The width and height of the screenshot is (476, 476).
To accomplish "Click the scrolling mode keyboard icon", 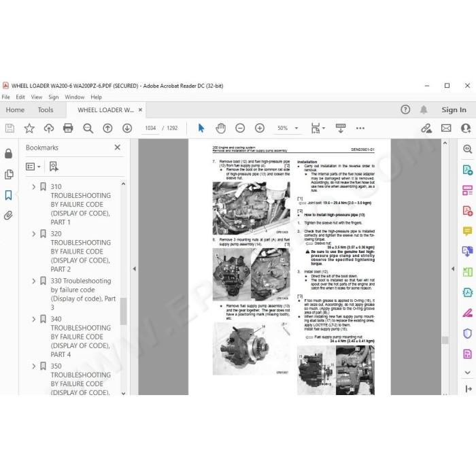I will [340, 128].
